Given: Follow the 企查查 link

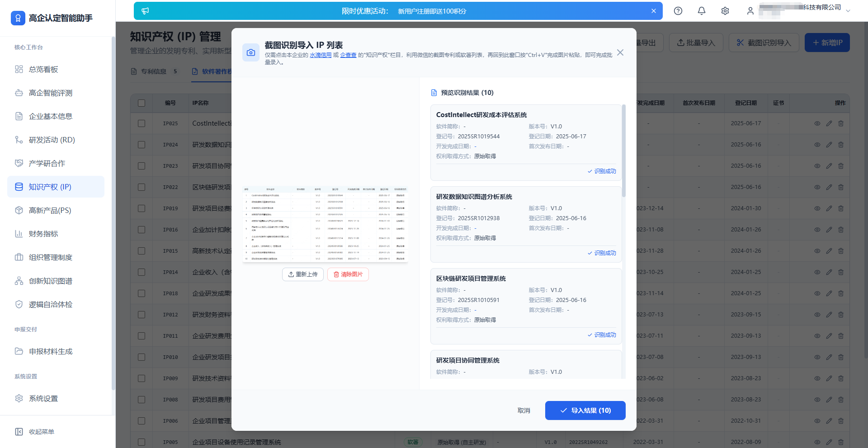Looking at the screenshot, I should click(x=348, y=55).
